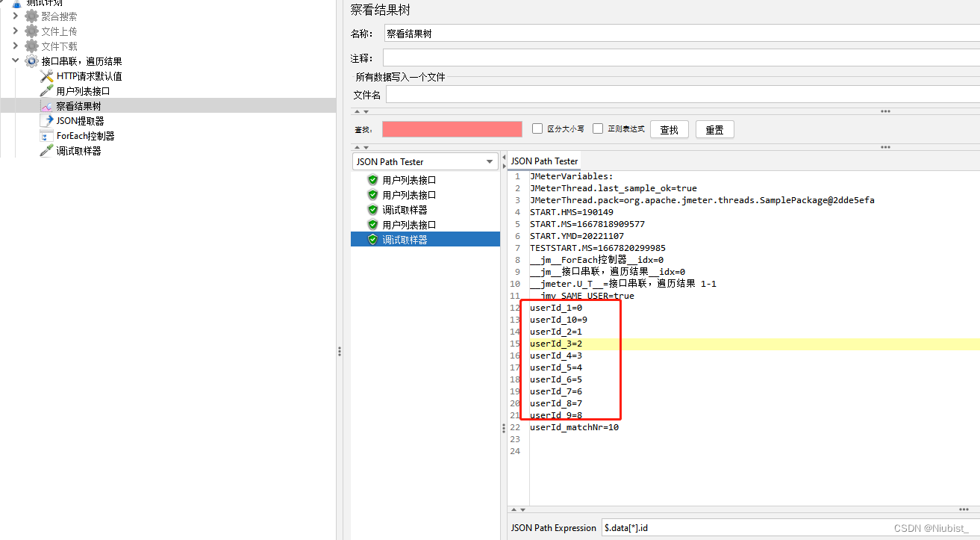
Task: Click green shield of selected 调试取样器 result
Action: point(372,240)
